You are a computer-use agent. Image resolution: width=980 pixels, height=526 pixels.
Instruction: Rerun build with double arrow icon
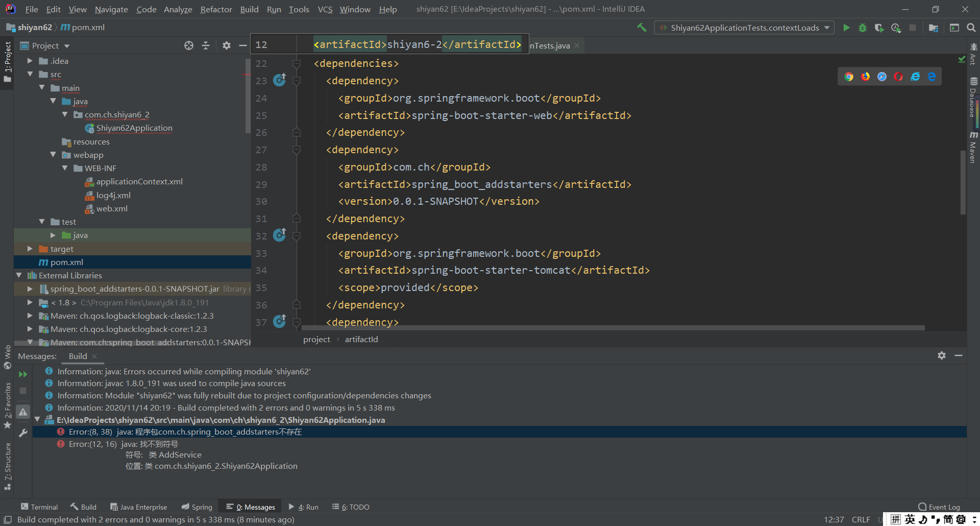click(x=23, y=374)
